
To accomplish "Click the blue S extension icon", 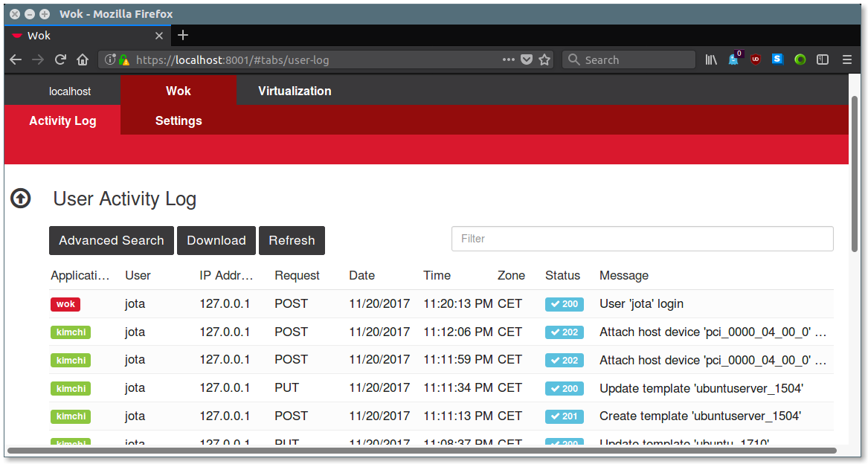I will pos(778,59).
